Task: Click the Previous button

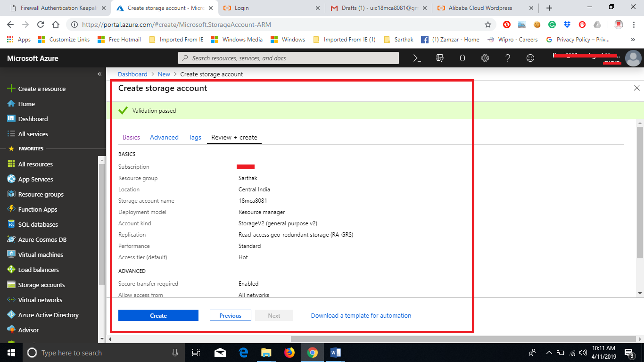Action: click(x=230, y=315)
